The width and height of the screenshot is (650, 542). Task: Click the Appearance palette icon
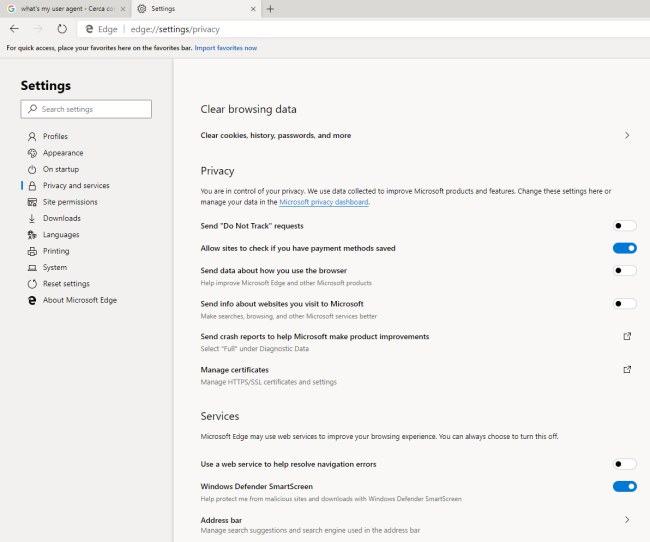click(x=32, y=153)
